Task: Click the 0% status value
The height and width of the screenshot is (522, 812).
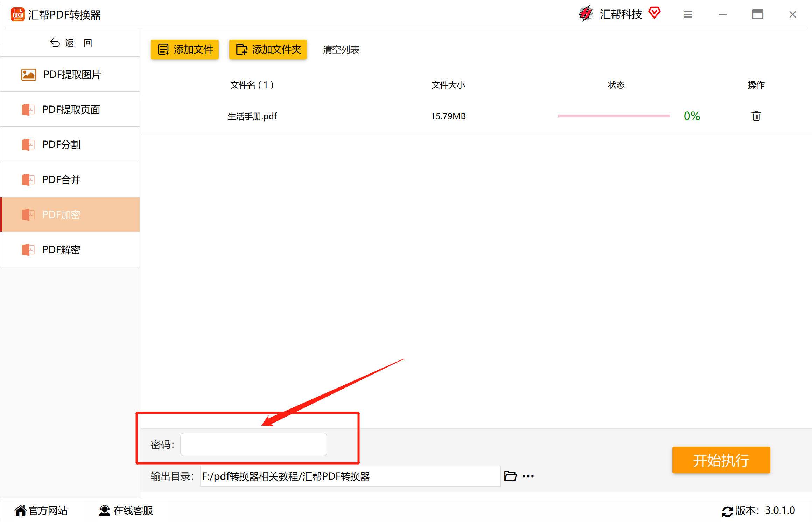Action: click(692, 116)
